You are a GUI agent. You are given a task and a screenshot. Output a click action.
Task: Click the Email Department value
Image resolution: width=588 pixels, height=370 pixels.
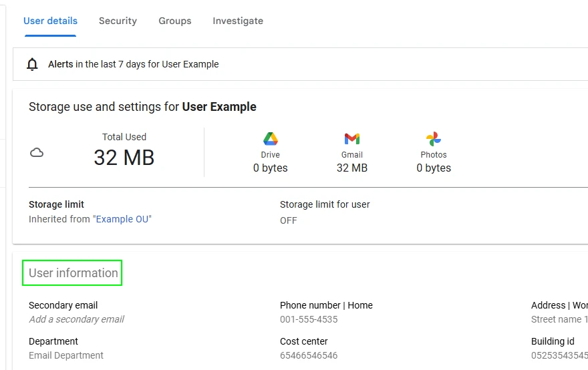[x=66, y=355]
